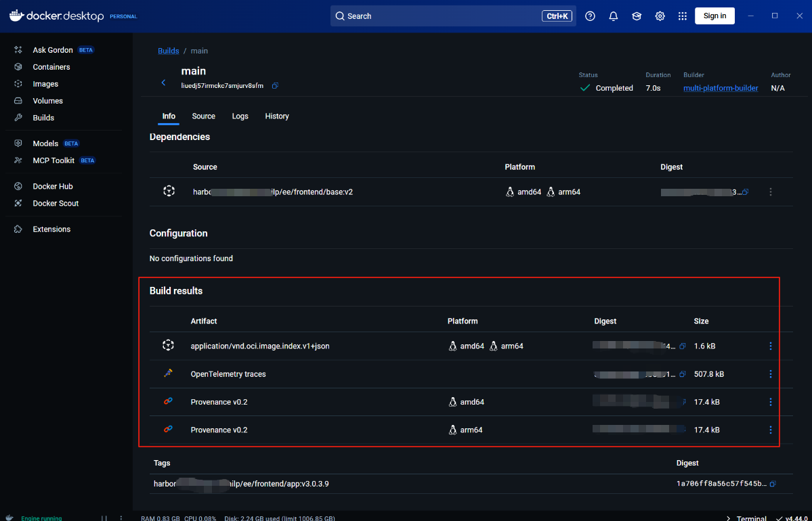Image resolution: width=812 pixels, height=521 pixels.
Task: Open Ask Gordon in the sidebar
Action: pyautogui.click(x=54, y=50)
